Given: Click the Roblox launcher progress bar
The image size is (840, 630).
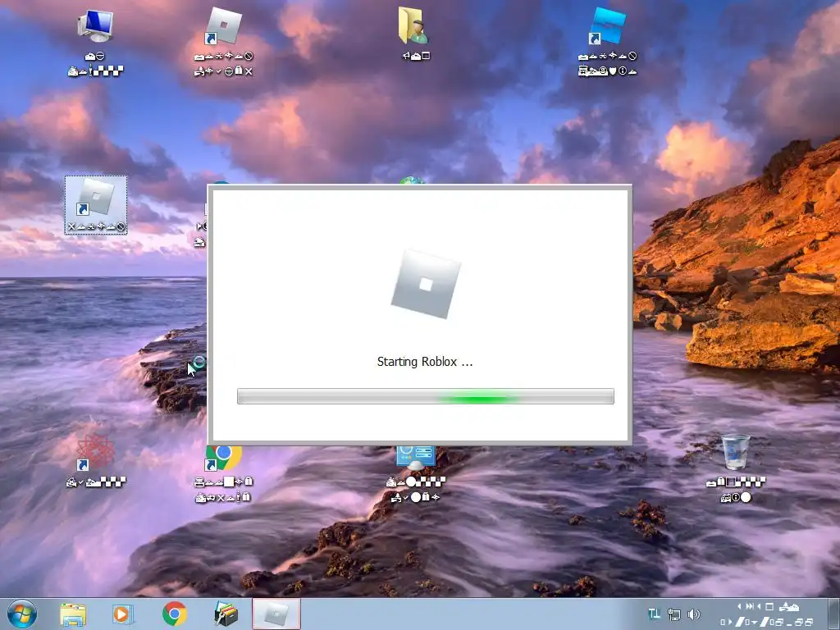Looking at the screenshot, I should click(x=426, y=396).
